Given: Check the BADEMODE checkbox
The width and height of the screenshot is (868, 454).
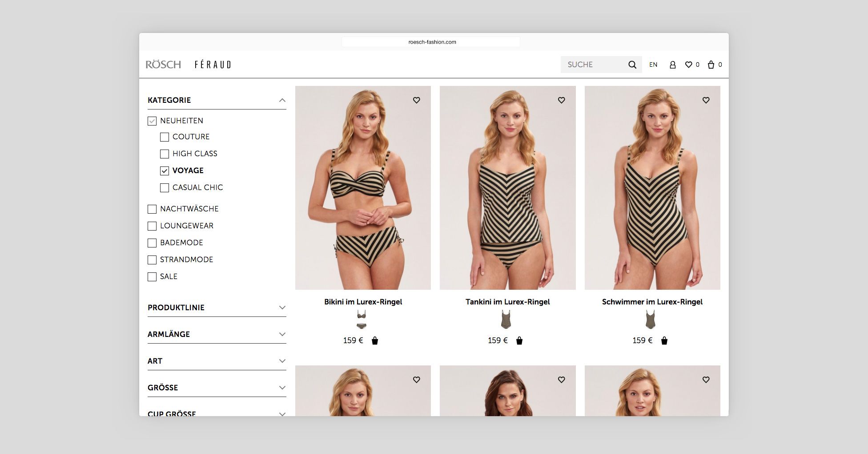Looking at the screenshot, I should 152,243.
